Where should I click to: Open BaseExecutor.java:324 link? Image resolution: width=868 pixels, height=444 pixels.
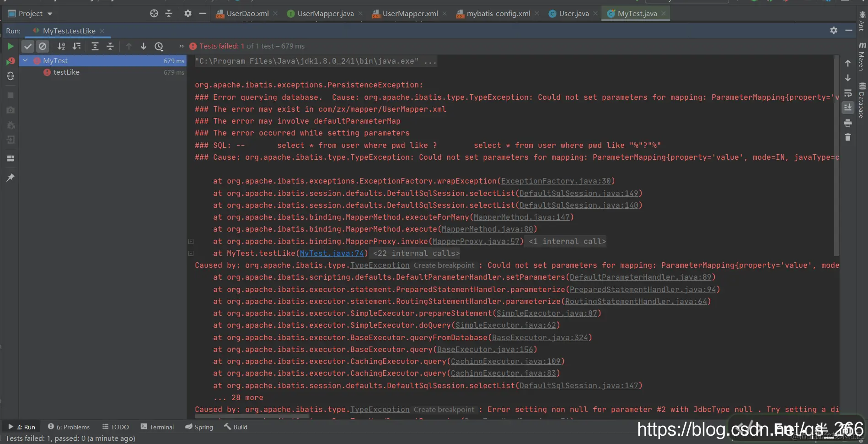540,337
